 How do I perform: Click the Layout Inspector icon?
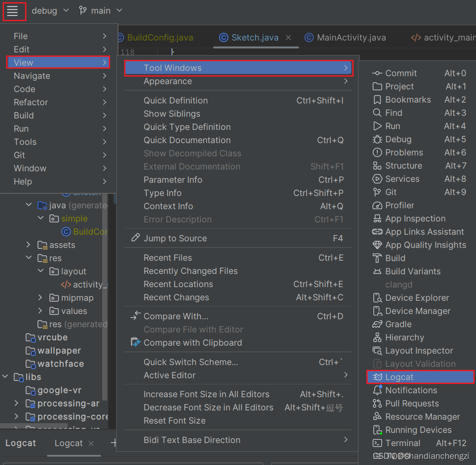pyautogui.click(x=377, y=351)
